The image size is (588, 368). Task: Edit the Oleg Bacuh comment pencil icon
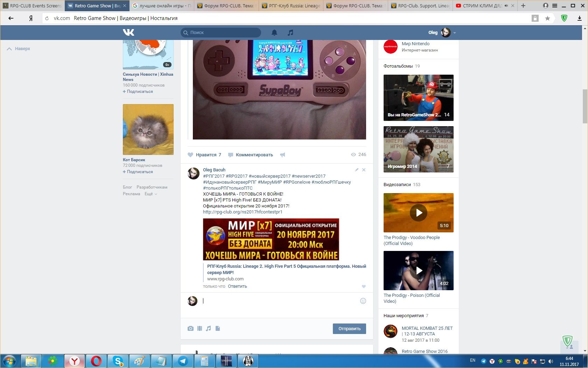[x=357, y=170]
